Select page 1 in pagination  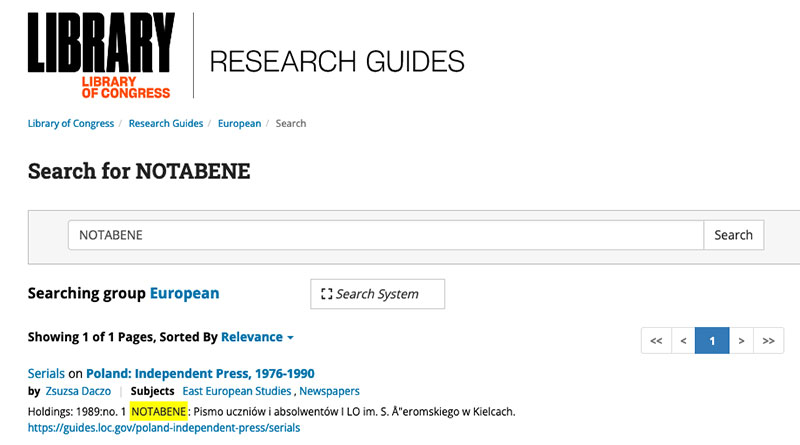(711, 341)
